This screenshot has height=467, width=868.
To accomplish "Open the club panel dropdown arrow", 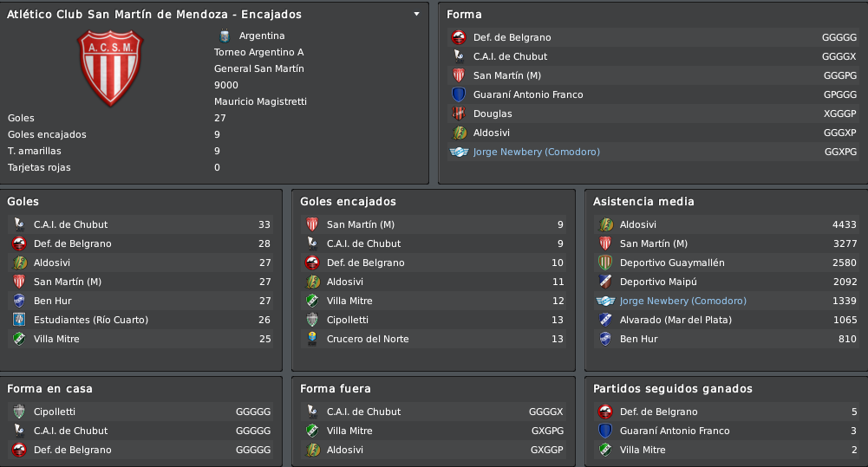I will coord(416,14).
